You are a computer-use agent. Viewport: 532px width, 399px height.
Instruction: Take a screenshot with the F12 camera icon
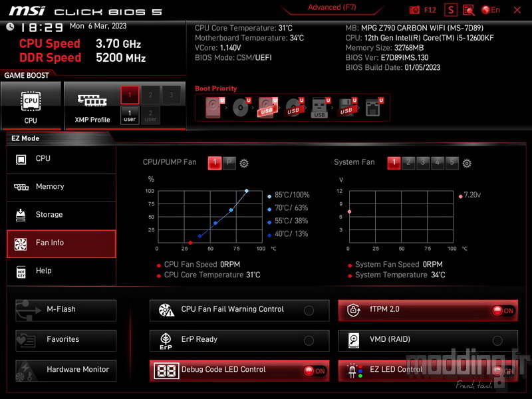tap(414, 10)
